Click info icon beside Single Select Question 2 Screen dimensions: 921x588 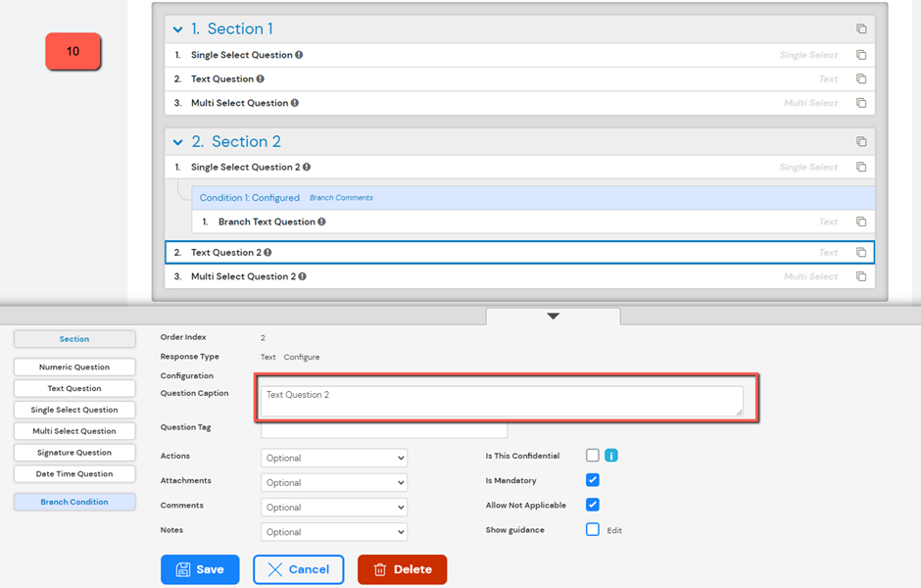pos(307,168)
